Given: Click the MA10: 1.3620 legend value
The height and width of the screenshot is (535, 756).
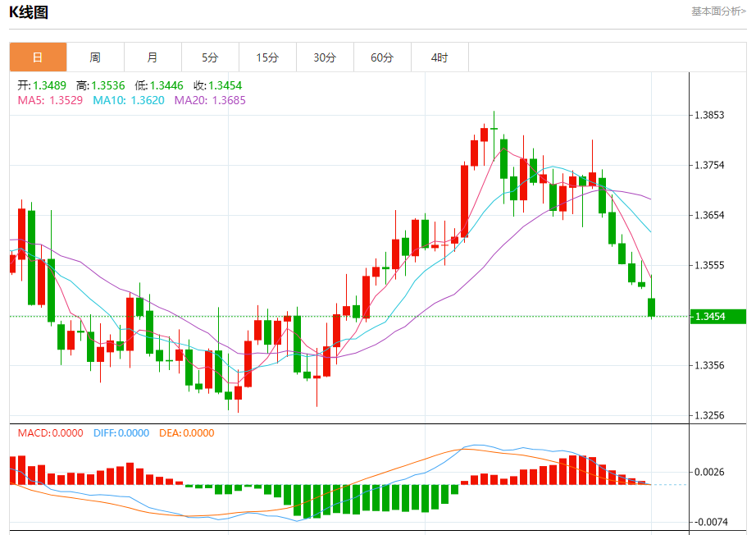Looking at the screenshot, I should pyautogui.click(x=129, y=100).
